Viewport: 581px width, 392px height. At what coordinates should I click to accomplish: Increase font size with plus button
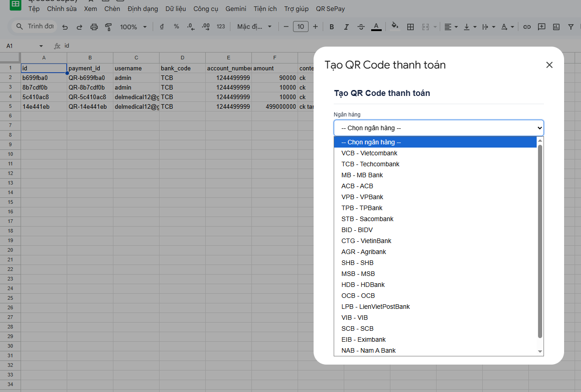point(315,27)
